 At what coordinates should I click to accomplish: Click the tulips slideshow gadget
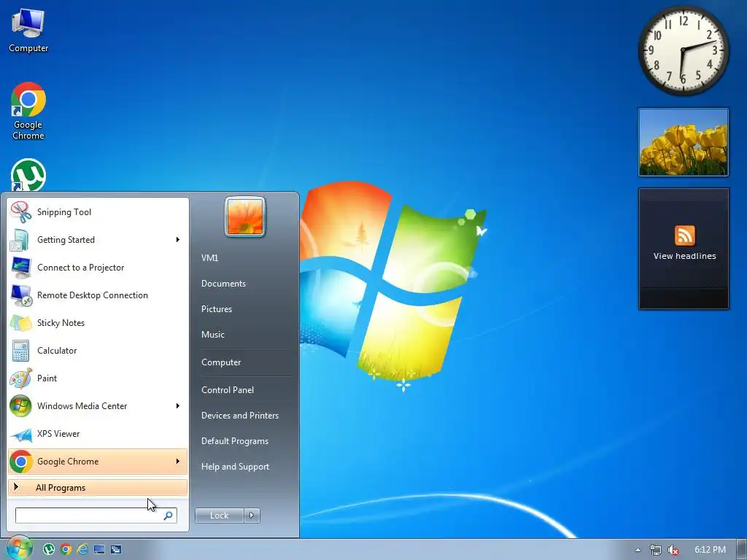click(684, 142)
